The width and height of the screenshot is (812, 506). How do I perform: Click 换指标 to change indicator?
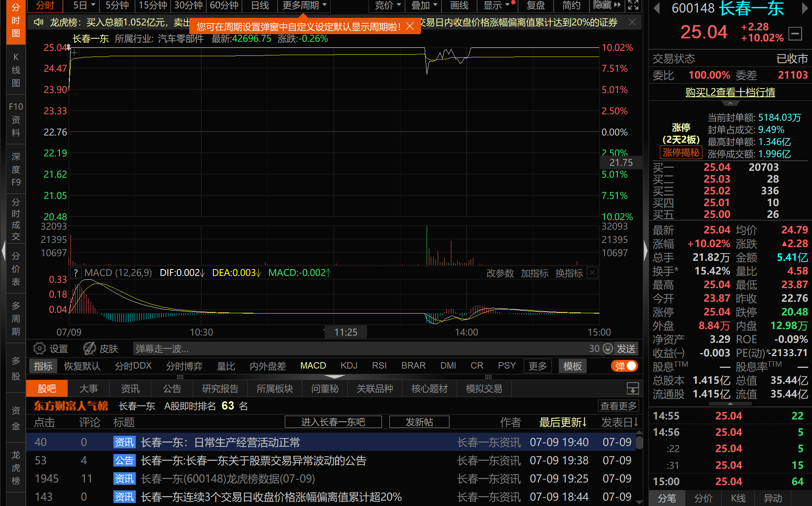569,273
